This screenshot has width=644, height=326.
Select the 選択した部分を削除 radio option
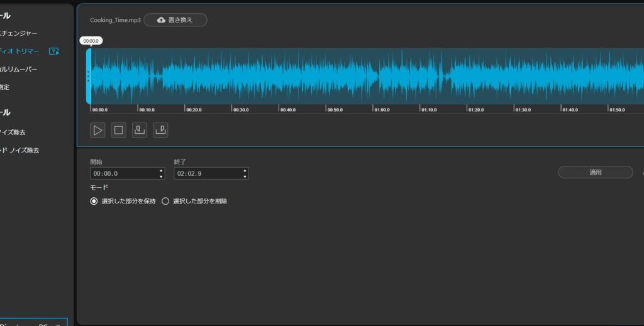point(166,202)
